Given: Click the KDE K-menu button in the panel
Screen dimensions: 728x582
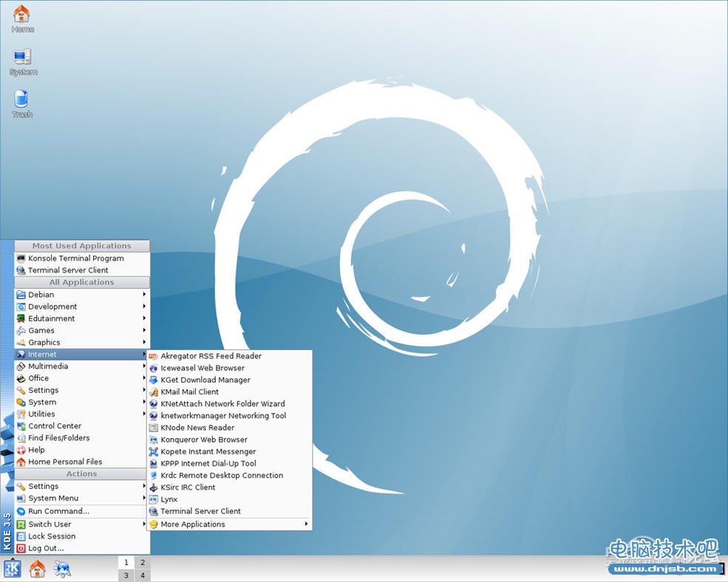Looking at the screenshot, I should click(13, 569).
